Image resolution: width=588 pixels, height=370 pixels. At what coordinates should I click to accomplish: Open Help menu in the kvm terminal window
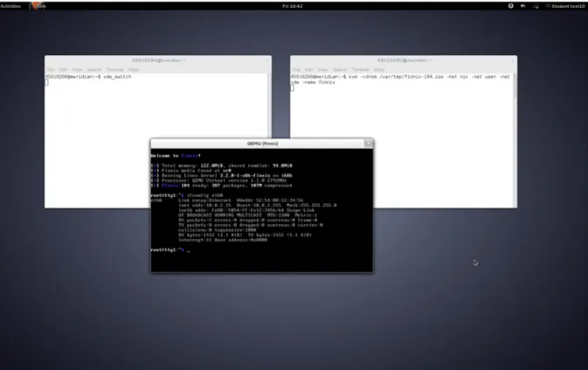point(379,69)
